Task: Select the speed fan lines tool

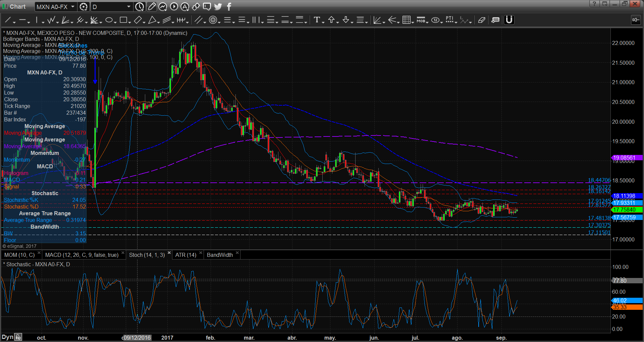Action: [65, 20]
